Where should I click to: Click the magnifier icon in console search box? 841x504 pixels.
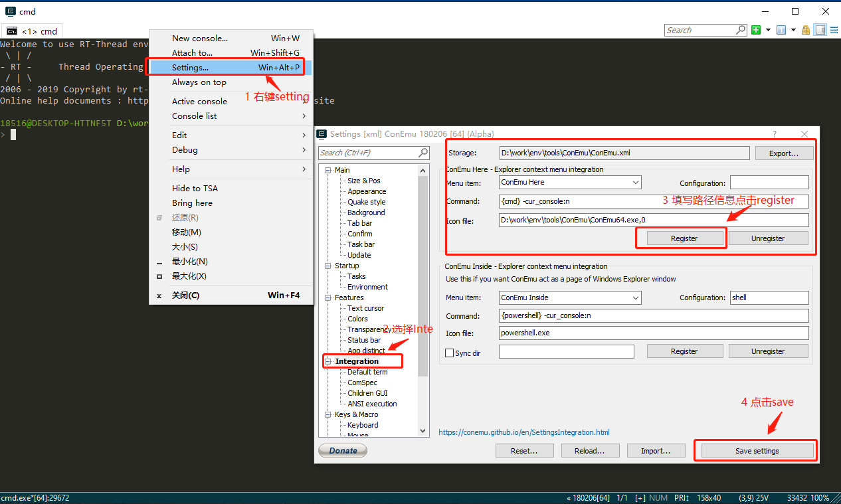[x=741, y=30]
